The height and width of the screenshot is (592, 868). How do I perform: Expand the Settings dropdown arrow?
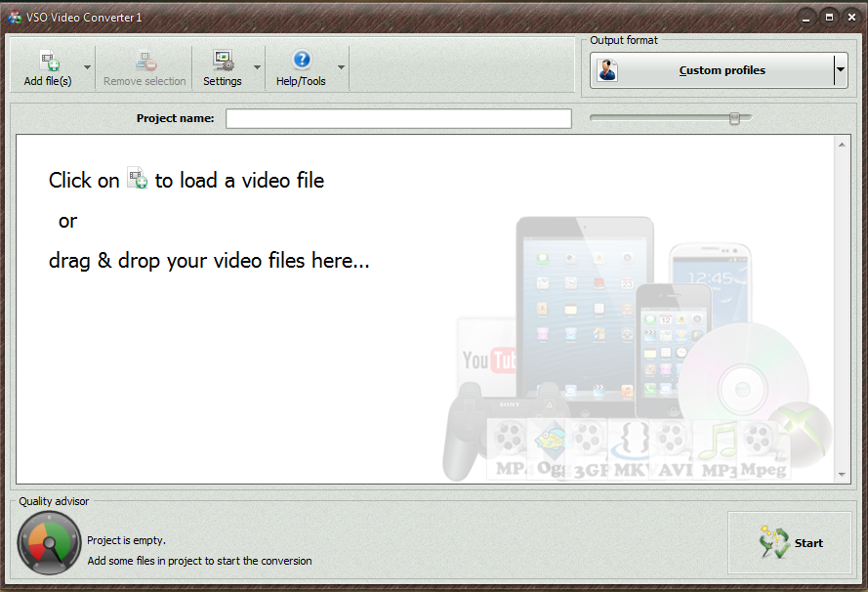click(257, 67)
